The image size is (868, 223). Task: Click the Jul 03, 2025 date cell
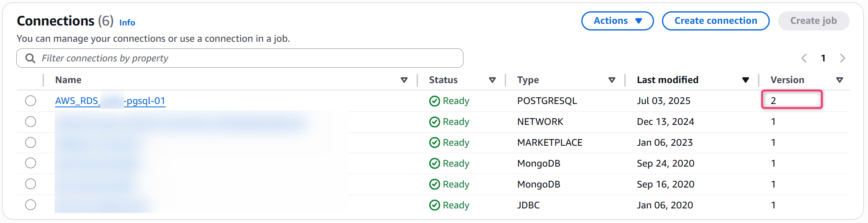(x=664, y=101)
